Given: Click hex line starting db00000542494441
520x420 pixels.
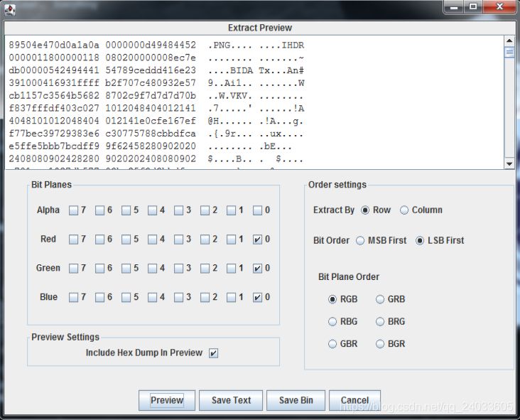Looking at the screenshot, I should tap(156, 70).
